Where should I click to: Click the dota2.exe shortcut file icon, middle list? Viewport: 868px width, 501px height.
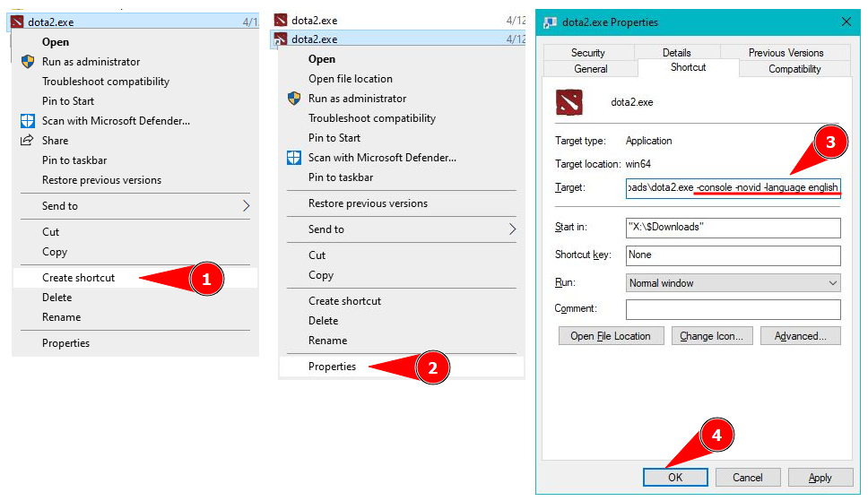[281, 39]
